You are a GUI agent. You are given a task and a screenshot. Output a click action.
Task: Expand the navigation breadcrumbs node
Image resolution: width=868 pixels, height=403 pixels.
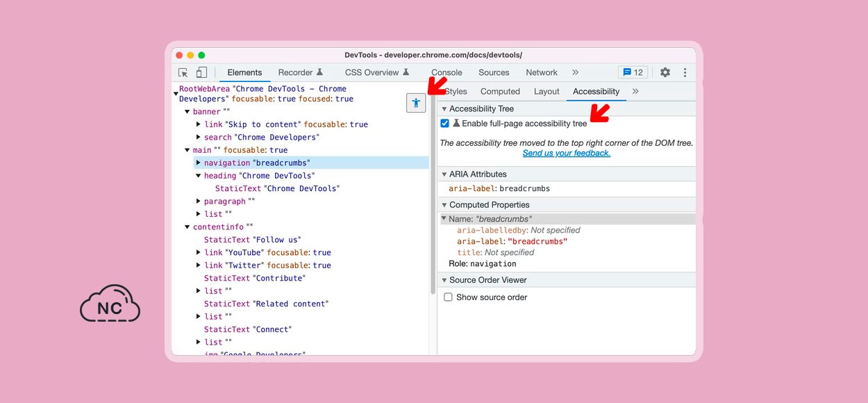[x=198, y=163]
